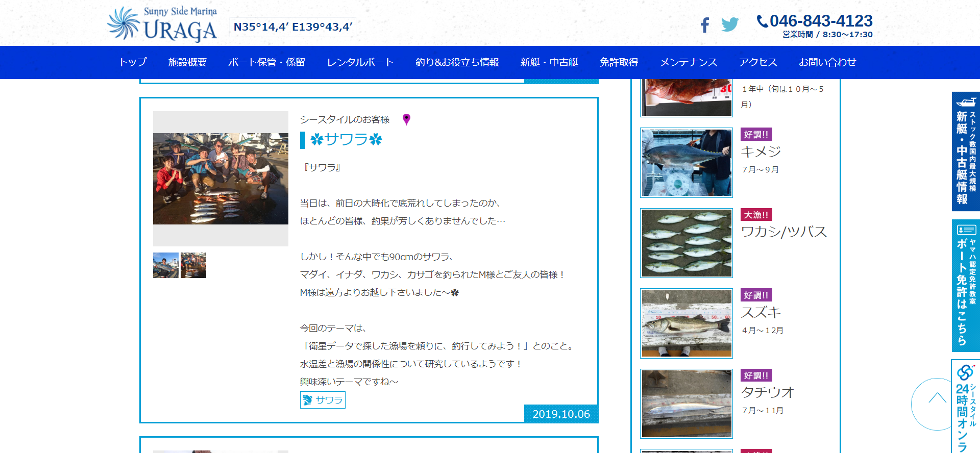Open the ✽サワラ✽ post title
Viewport: 980px width, 453px height.
(x=346, y=140)
